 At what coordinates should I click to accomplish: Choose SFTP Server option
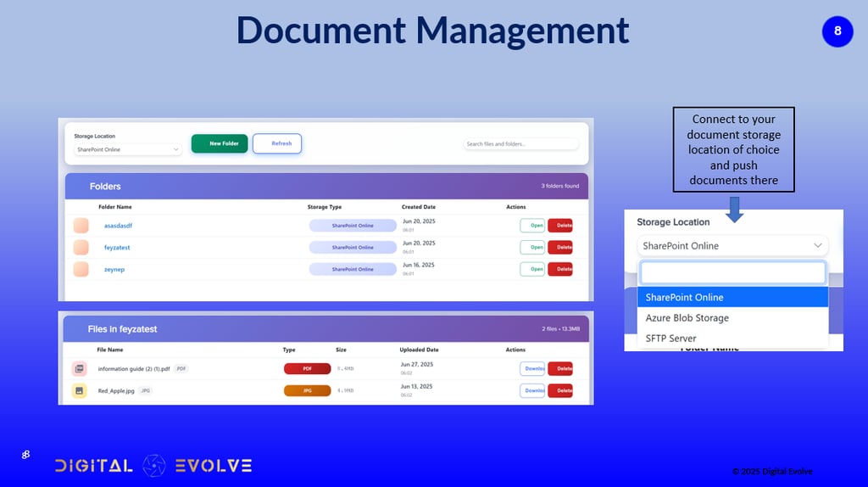click(x=732, y=338)
